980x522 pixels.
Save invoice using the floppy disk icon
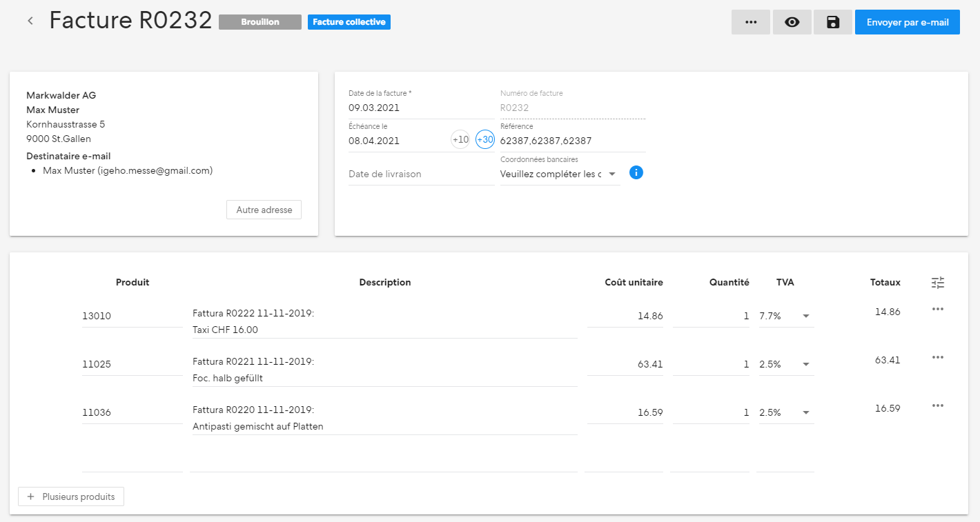833,22
